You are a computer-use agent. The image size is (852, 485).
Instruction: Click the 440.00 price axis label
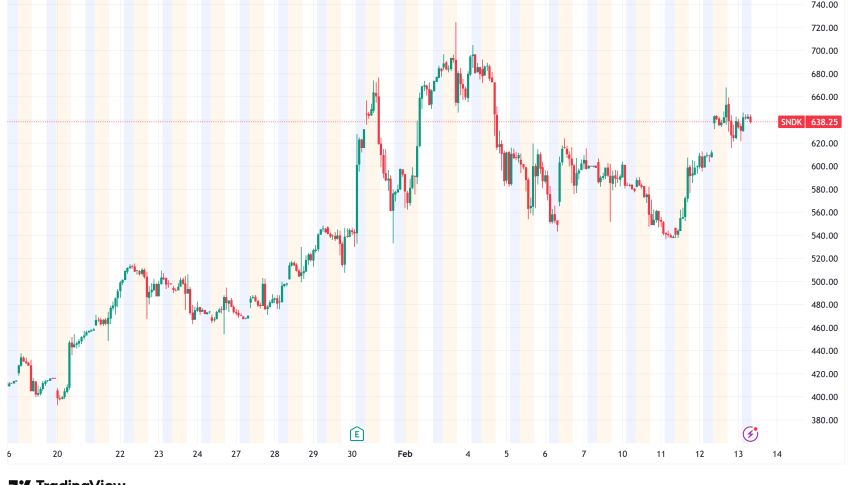[824, 351]
